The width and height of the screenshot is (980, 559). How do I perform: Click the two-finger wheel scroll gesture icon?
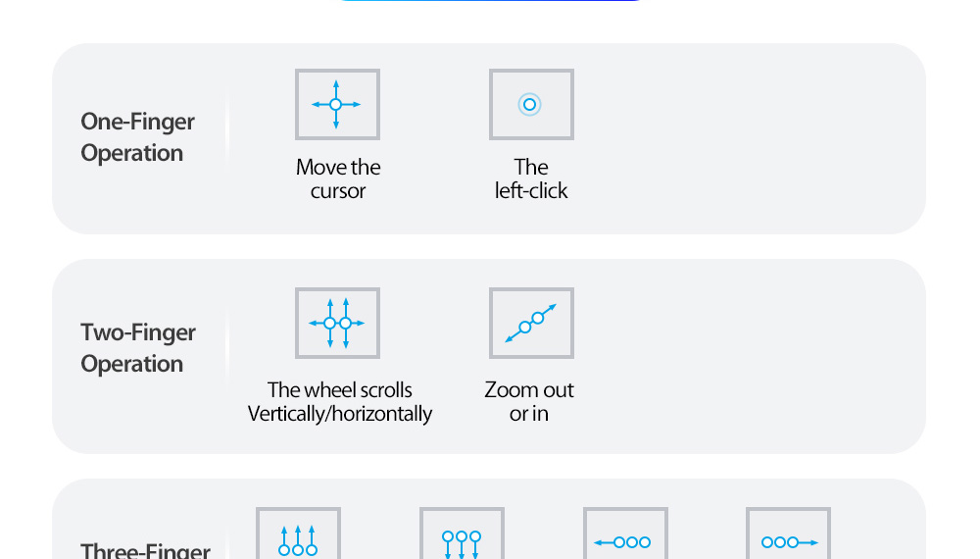(x=337, y=323)
